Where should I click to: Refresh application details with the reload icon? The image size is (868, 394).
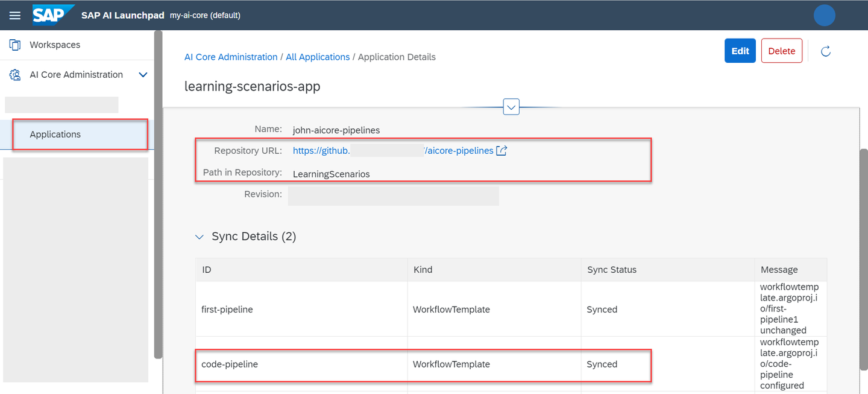click(826, 51)
